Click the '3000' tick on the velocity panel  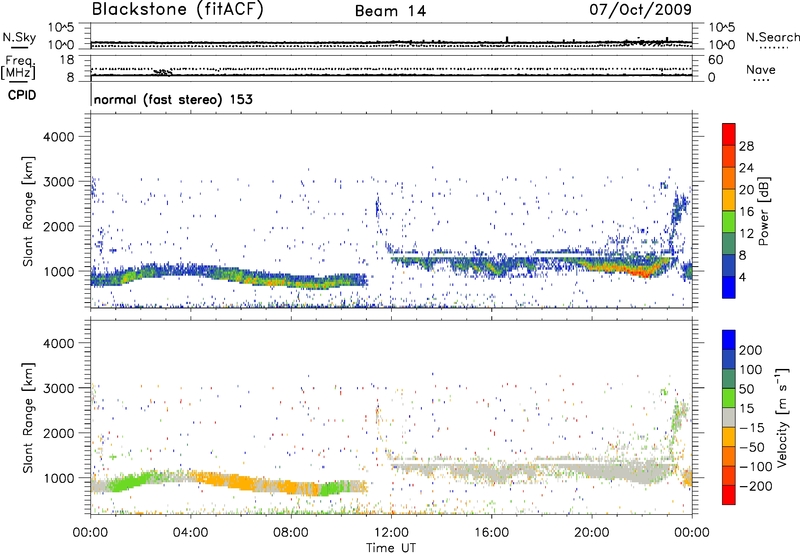pyautogui.click(x=58, y=388)
